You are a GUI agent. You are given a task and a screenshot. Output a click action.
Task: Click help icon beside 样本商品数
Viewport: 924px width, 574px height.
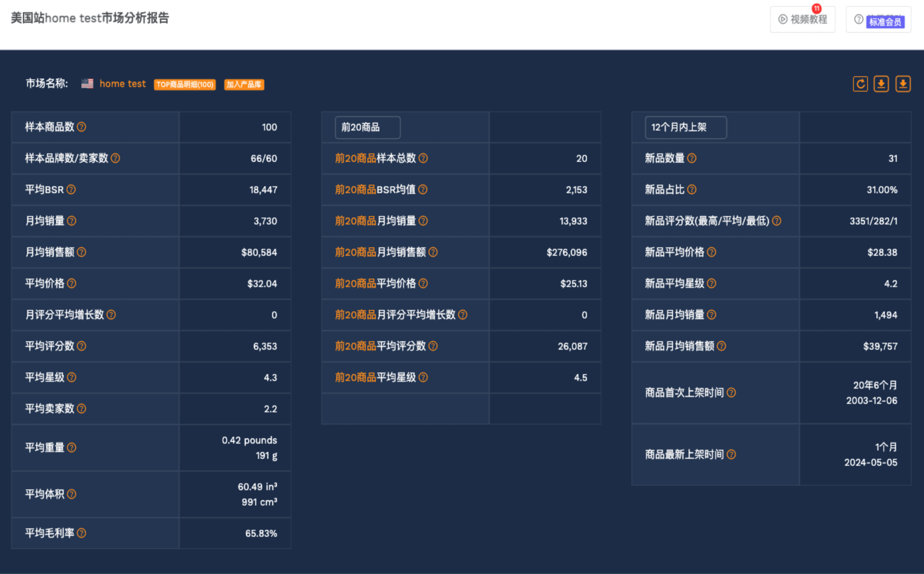82,127
